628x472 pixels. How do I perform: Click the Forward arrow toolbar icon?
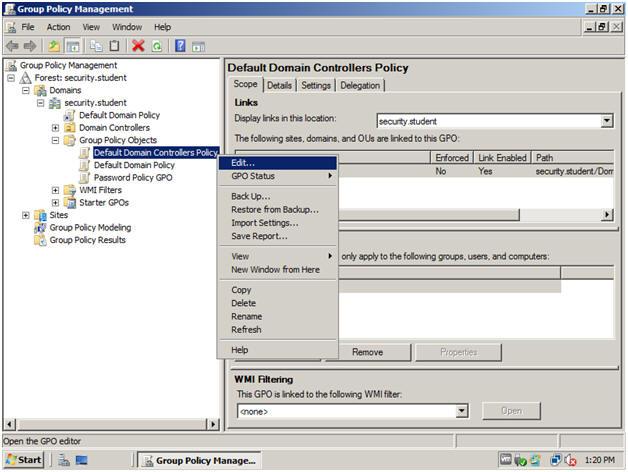tap(30, 46)
